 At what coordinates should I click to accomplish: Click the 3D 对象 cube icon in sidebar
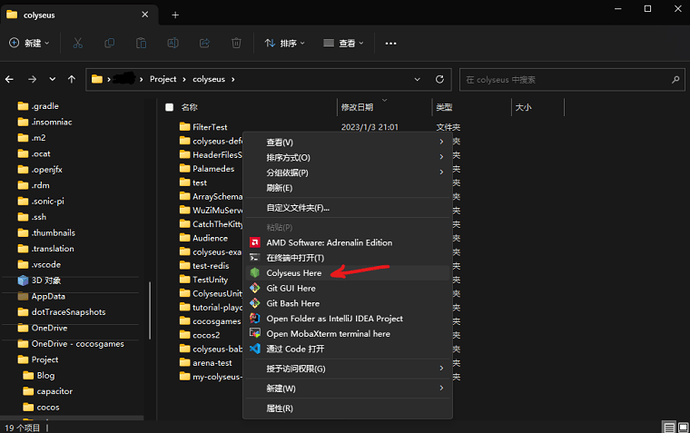click(x=23, y=280)
